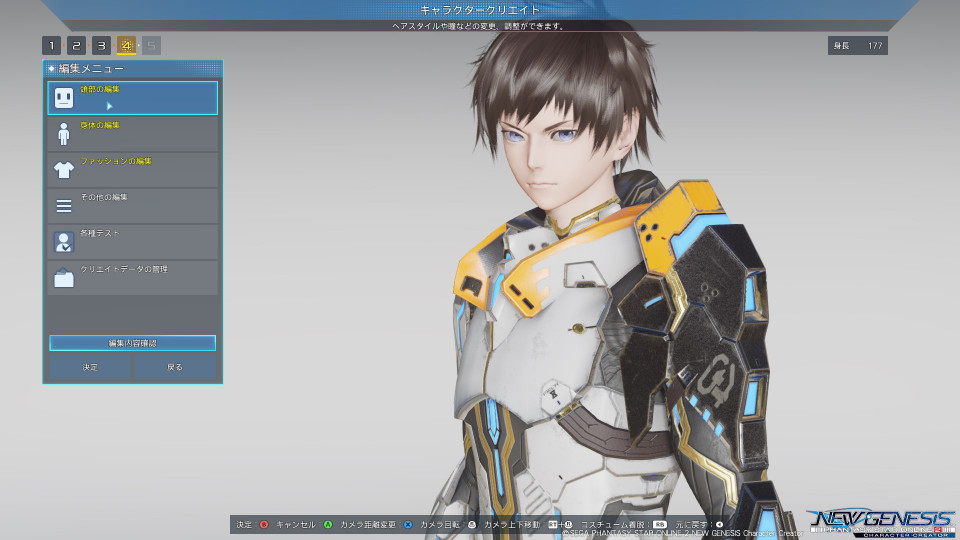Click RB costume toggle icon

[x=659, y=525]
